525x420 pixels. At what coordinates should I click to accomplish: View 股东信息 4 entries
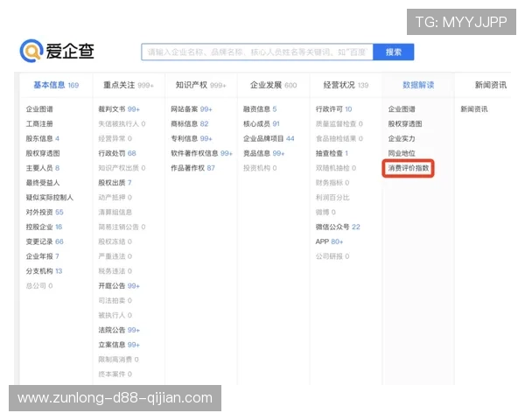tap(43, 138)
